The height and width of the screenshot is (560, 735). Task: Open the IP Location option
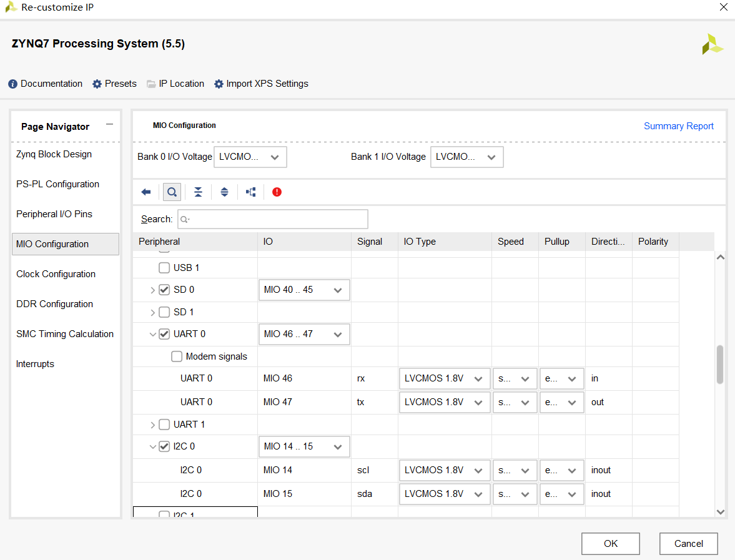tap(181, 83)
